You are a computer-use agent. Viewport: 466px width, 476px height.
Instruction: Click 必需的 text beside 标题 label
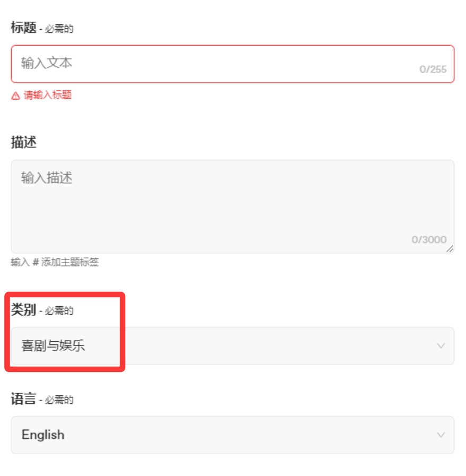[59, 29]
